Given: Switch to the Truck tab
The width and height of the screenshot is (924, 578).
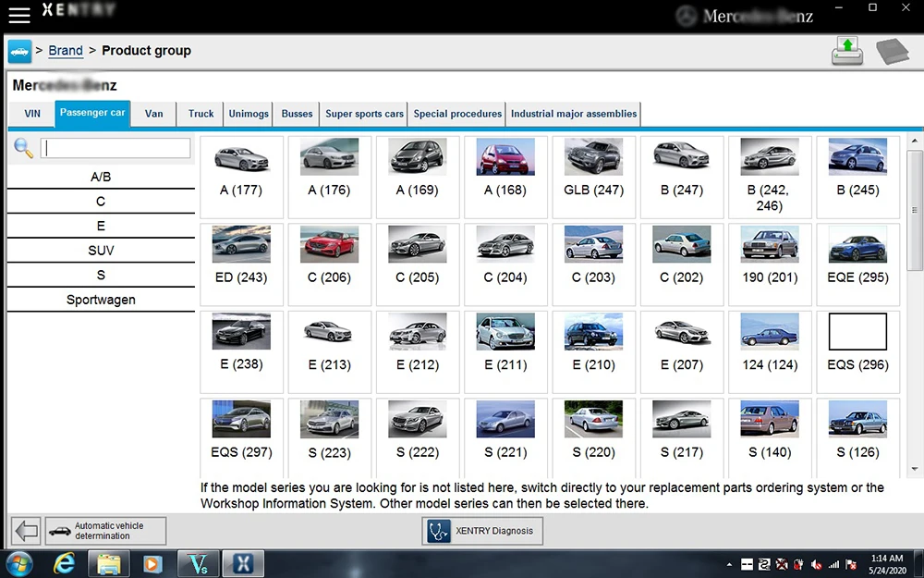Looking at the screenshot, I should [x=201, y=114].
